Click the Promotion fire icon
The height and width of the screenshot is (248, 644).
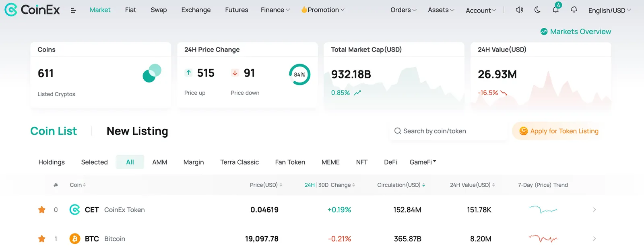304,10
